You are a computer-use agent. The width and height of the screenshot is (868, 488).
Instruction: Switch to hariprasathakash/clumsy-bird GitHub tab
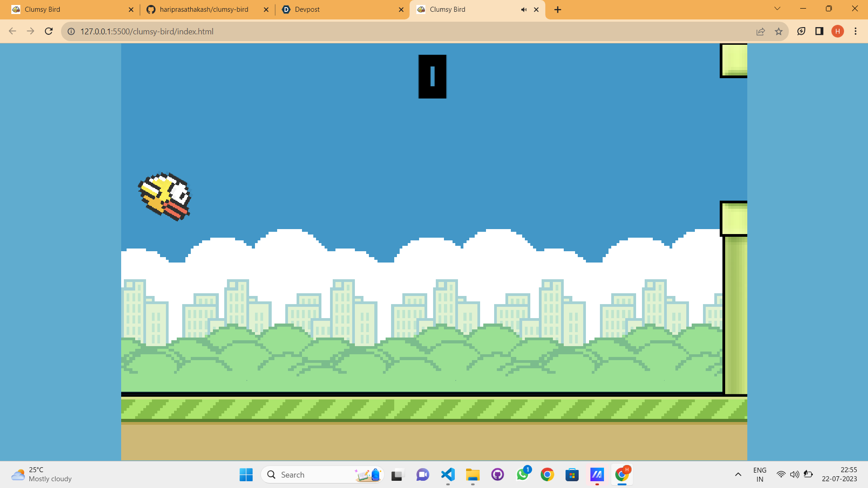[x=203, y=9]
